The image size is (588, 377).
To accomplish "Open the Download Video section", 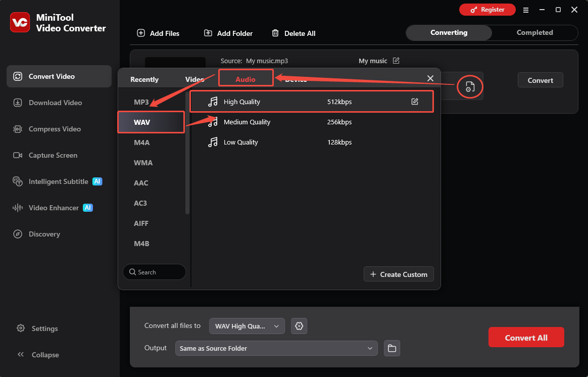I will (x=59, y=103).
